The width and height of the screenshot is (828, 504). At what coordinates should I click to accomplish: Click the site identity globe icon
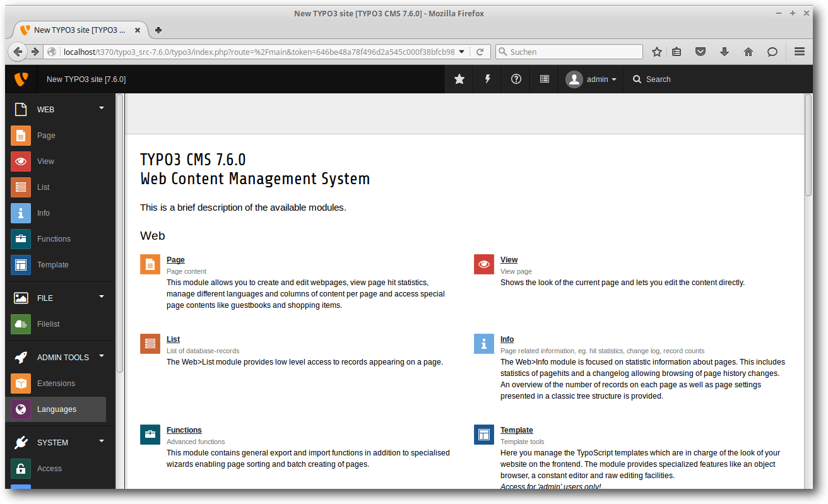52,52
